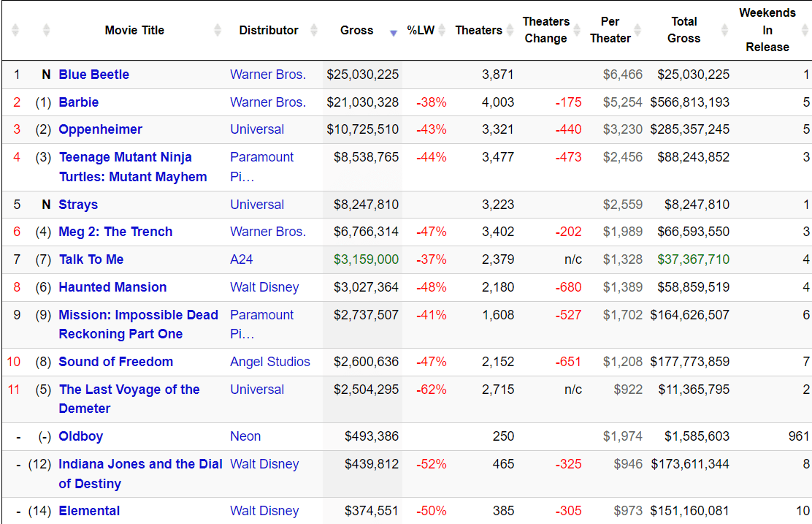Open The Last Voyage of the Demeter
The image size is (812, 524).
click(x=129, y=399)
